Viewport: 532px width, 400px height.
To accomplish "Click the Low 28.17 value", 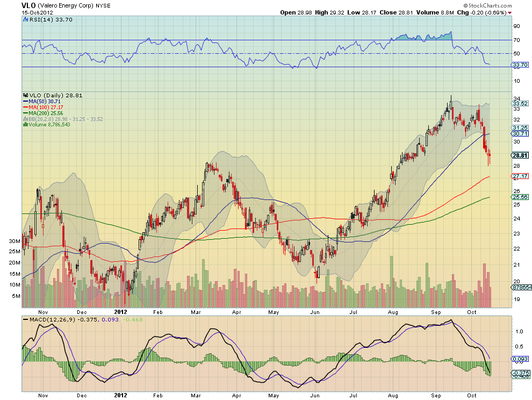I will coord(362,12).
